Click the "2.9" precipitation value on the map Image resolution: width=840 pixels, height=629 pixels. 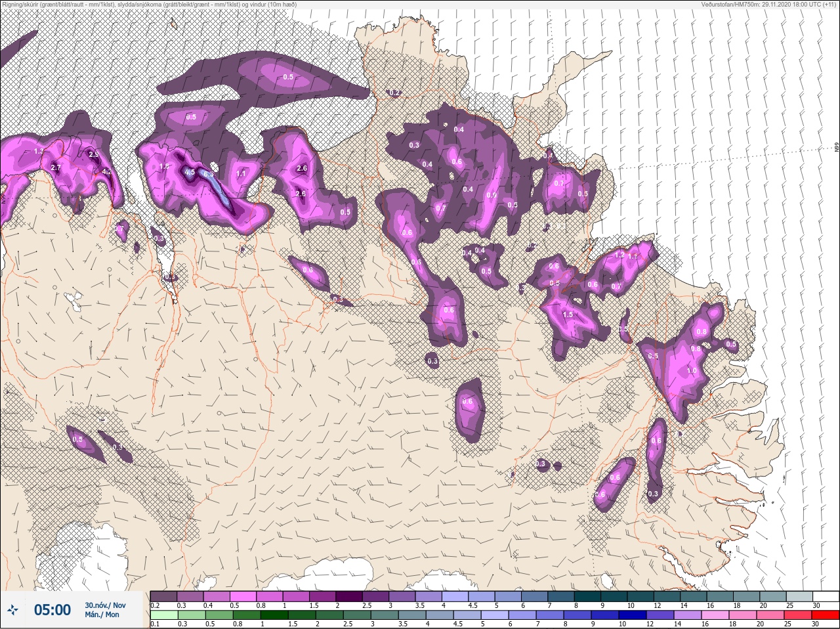click(94, 155)
